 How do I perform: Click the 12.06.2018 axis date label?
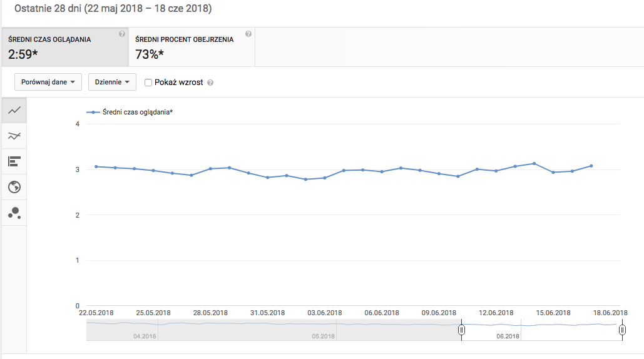click(496, 313)
